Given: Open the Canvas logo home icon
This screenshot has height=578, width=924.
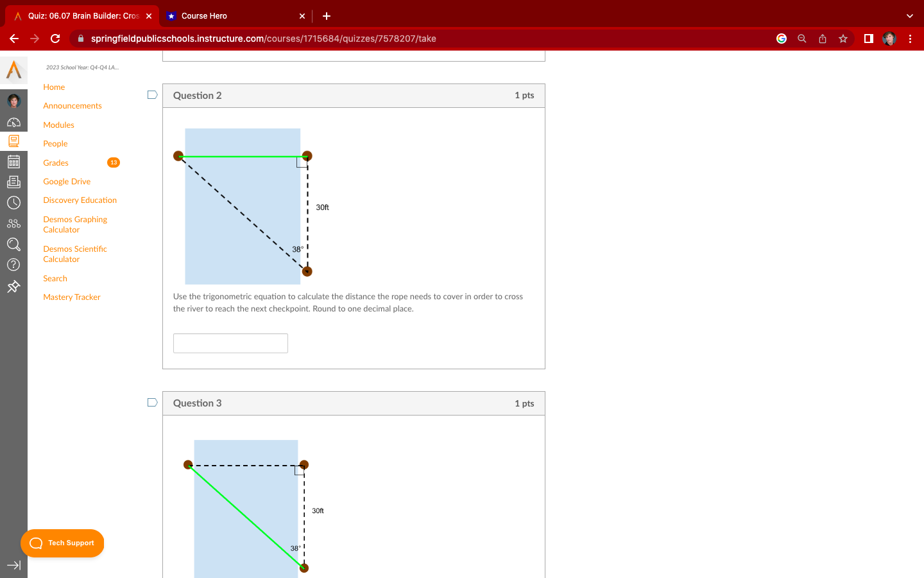Looking at the screenshot, I should 13,70.
